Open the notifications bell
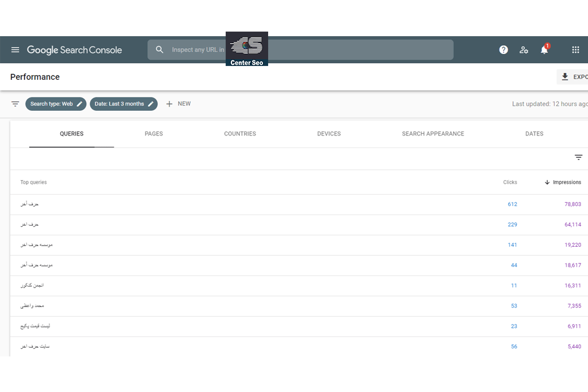This screenshot has width=588, height=392. click(x=544, y=50)
